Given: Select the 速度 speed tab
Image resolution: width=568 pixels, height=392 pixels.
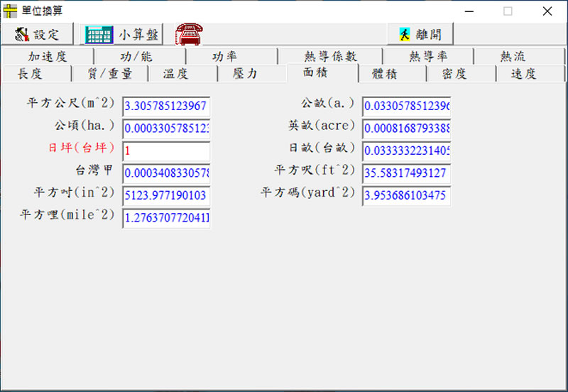Looking at the screenshot, I should 524,74.
